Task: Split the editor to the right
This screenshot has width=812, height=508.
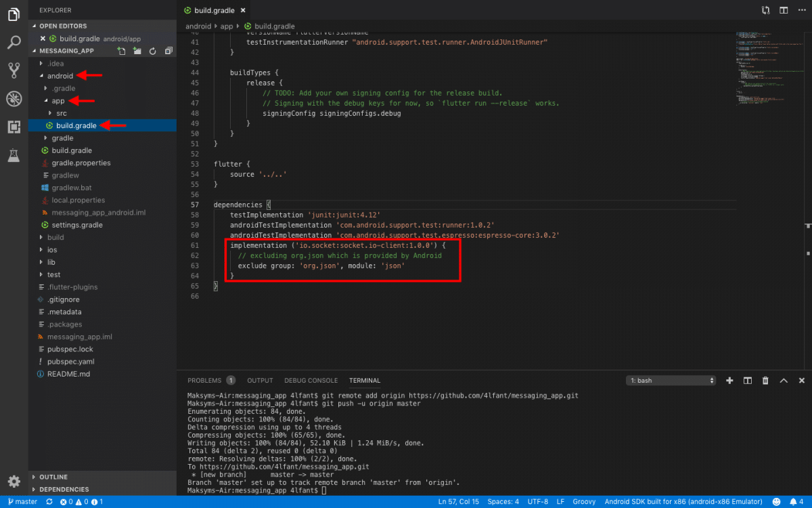Action: click(783, 10)
